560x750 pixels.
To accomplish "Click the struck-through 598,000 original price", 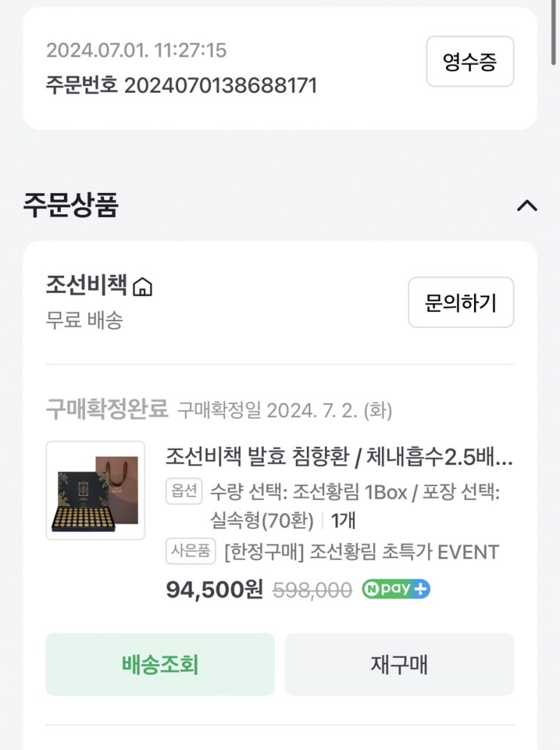I will coord(311,591).
